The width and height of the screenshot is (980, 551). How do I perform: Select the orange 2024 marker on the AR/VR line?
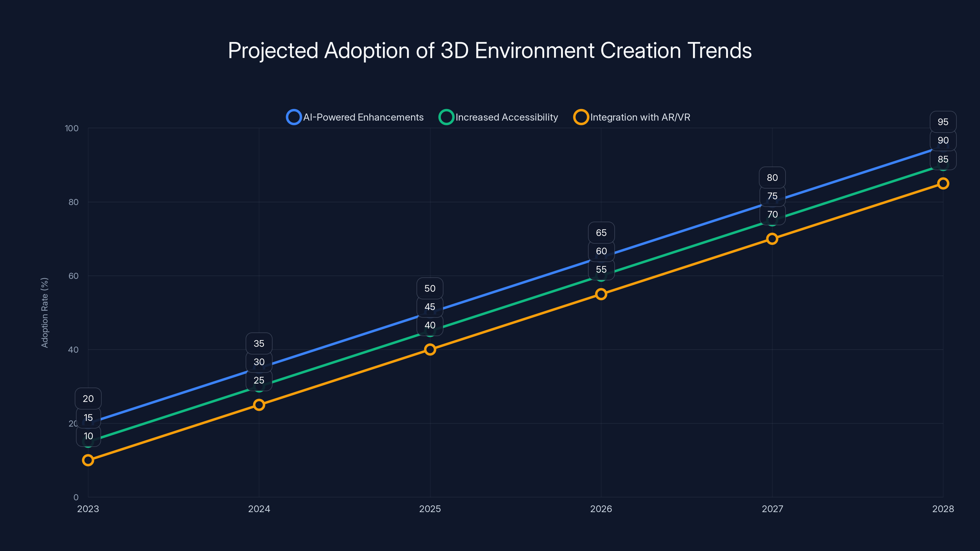[259, 405]
